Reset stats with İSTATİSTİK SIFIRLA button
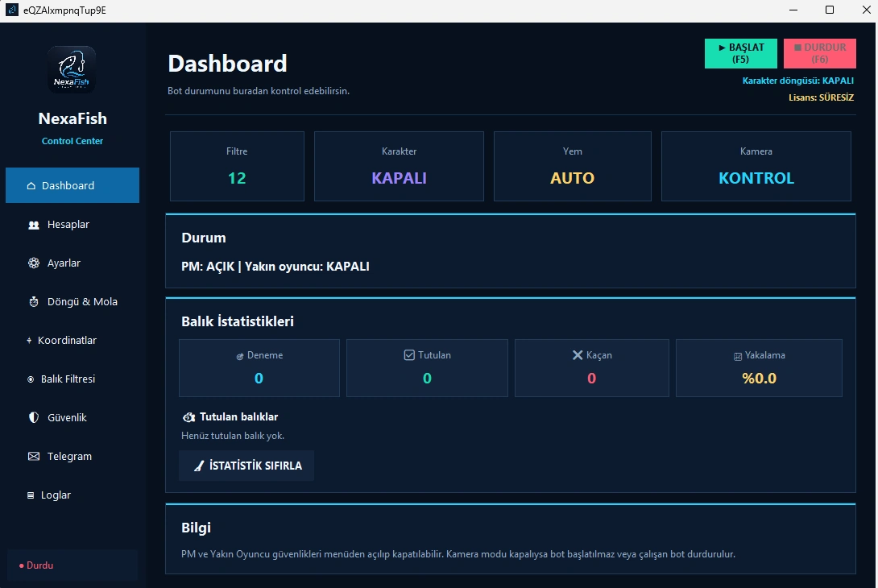The width and height of the screenshot is (878, 588). pyautogui.click(x=246, y=466)
